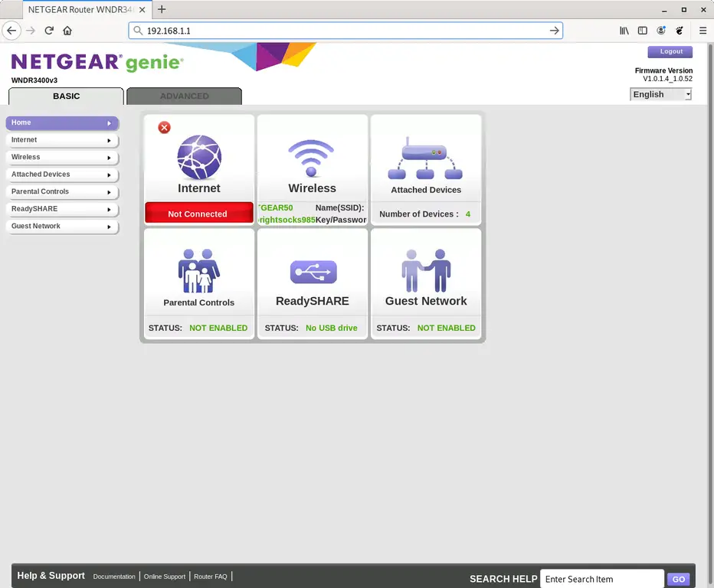Click the NETGEAR genie logo
The height and width of the screenshot is (588, 714).
pyautogui.click(x=97, y=62)
